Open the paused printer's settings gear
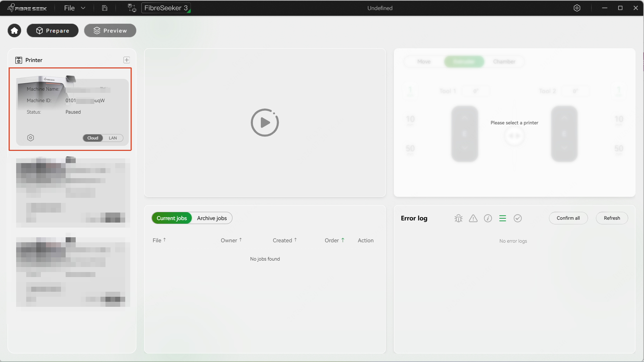This screenshot has height=362, width=644. pyautogui.click(x=31, y=138)
